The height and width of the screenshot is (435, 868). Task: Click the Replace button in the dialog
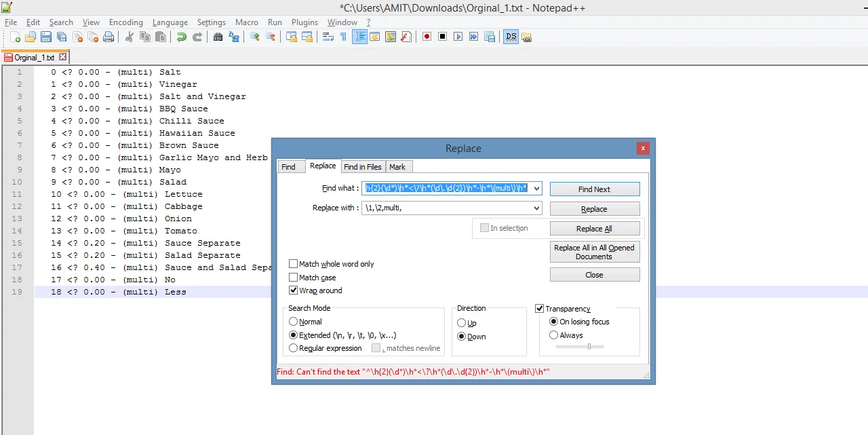pos(595,209)
